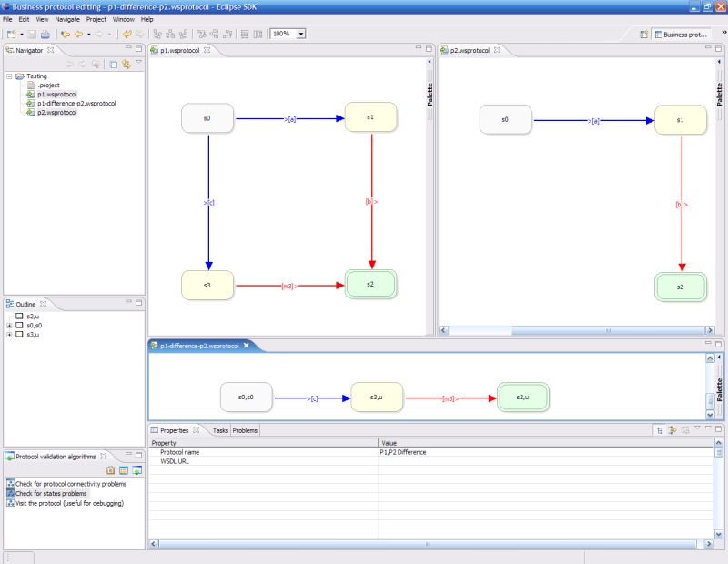Viewport: 728px width, 564px height.
Task: Open the Navigator view menu triangle
Action: coord(139,62)
